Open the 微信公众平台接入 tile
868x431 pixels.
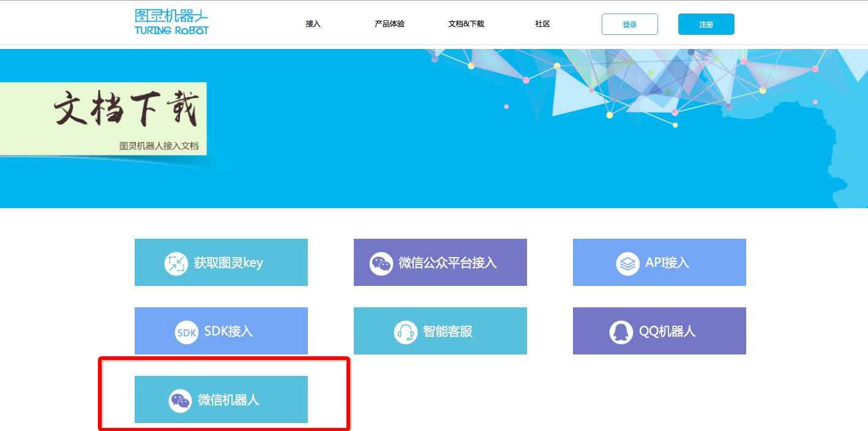point(440,262)
